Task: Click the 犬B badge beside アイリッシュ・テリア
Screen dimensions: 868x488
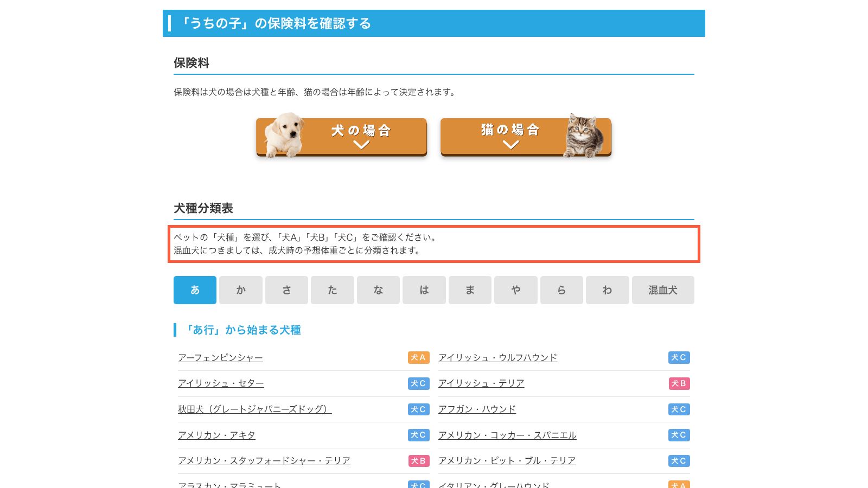Action: 679,383
